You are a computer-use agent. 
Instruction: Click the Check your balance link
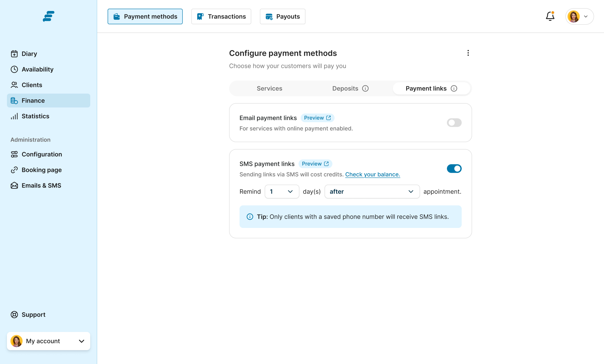(x=373, y=174)
